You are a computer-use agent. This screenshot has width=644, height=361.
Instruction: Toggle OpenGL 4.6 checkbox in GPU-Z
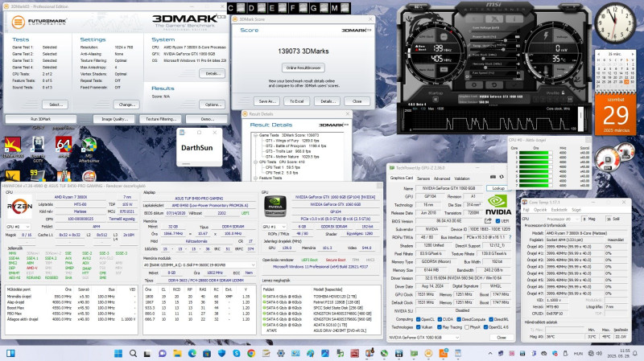(x=485, y=327)
